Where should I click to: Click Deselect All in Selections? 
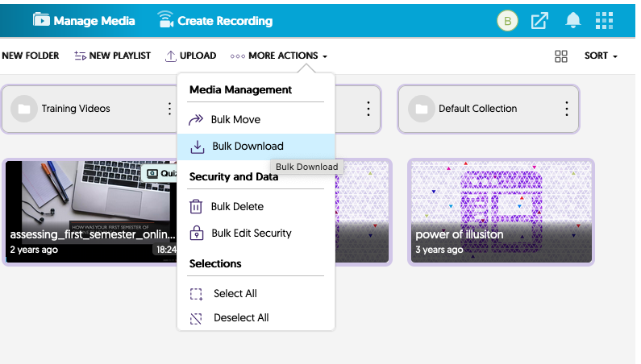[x=240, y=318]
